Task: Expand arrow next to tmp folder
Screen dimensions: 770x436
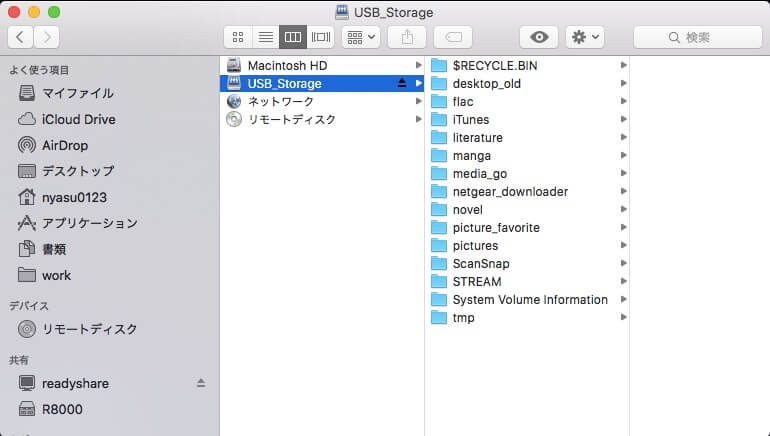Action: click(623, 317)
